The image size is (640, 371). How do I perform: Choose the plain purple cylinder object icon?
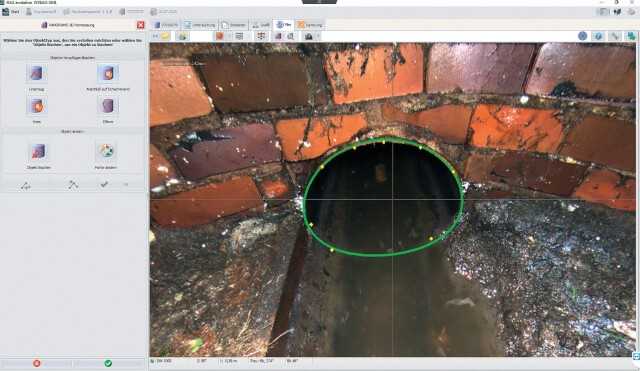[108, 106]
